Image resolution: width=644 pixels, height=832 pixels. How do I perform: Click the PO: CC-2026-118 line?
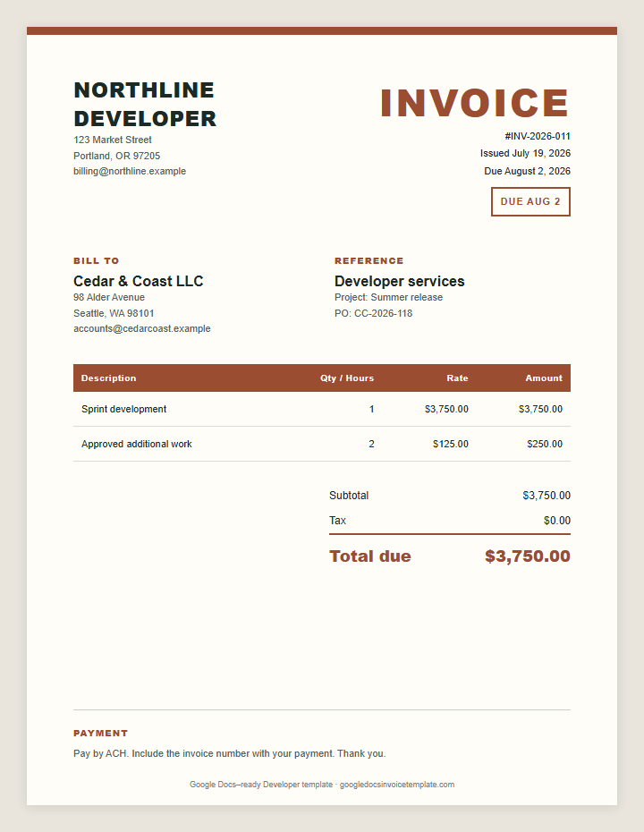(x=374, y=313)
